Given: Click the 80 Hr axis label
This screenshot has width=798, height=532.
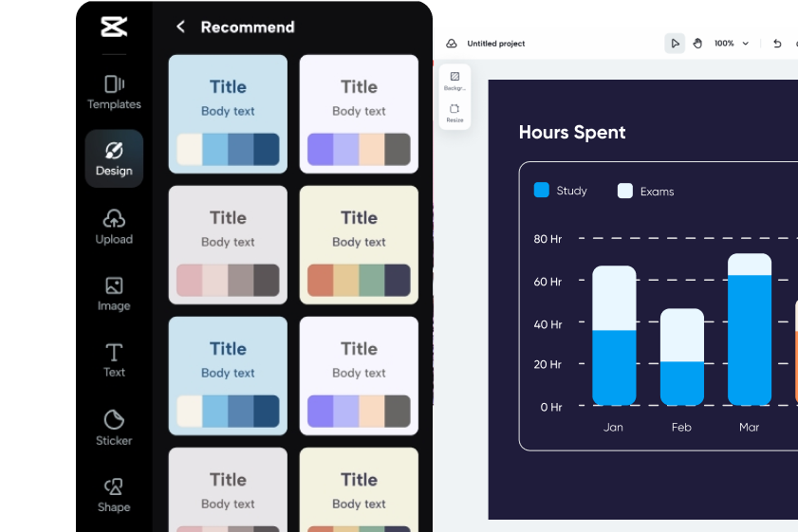Looking at the screenshot, I should tap(547, 239).
